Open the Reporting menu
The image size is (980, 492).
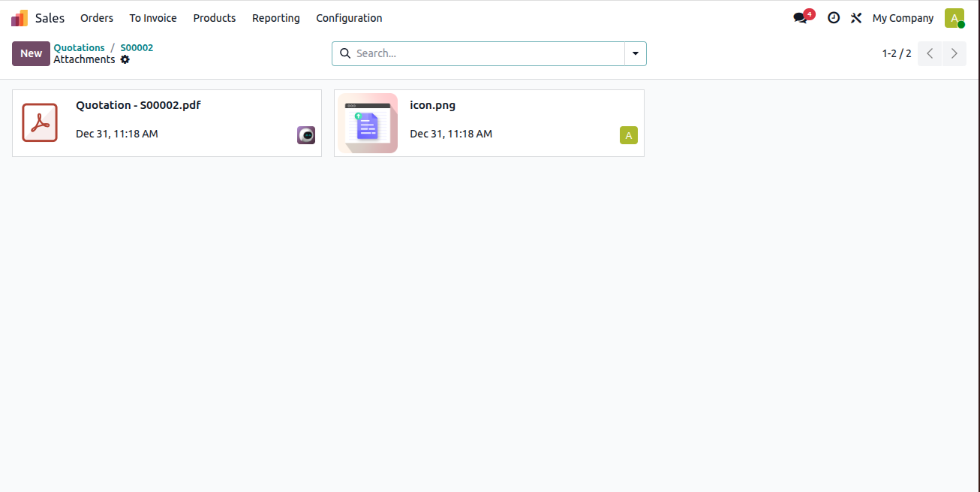[x=276, y=18]
